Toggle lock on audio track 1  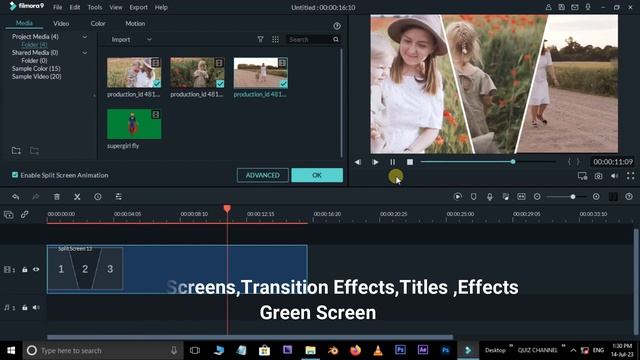pos(25,307)
